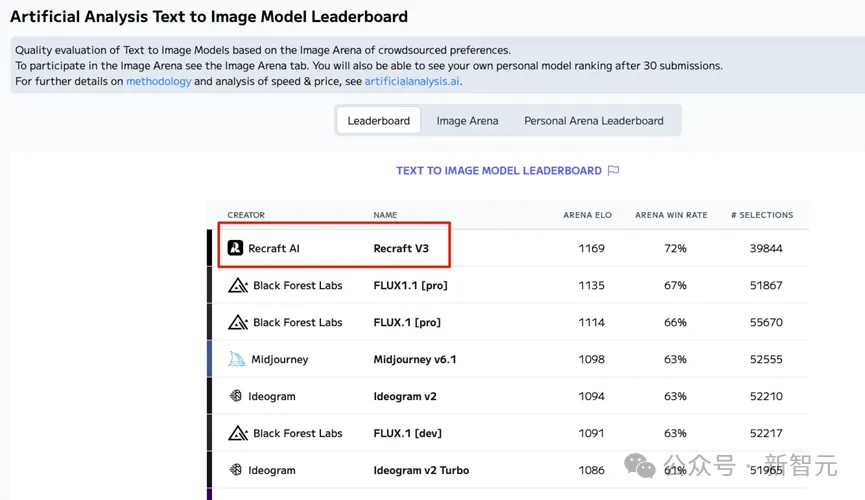Click Black Forest Labs logo in FLUX1.1 [pro] row

[238, 285]
